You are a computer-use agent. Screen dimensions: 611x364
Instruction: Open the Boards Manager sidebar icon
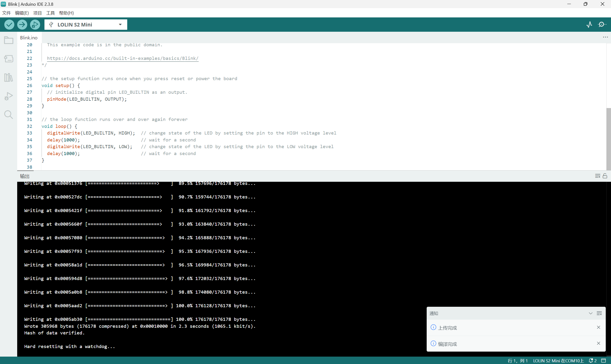pos(9,59)
